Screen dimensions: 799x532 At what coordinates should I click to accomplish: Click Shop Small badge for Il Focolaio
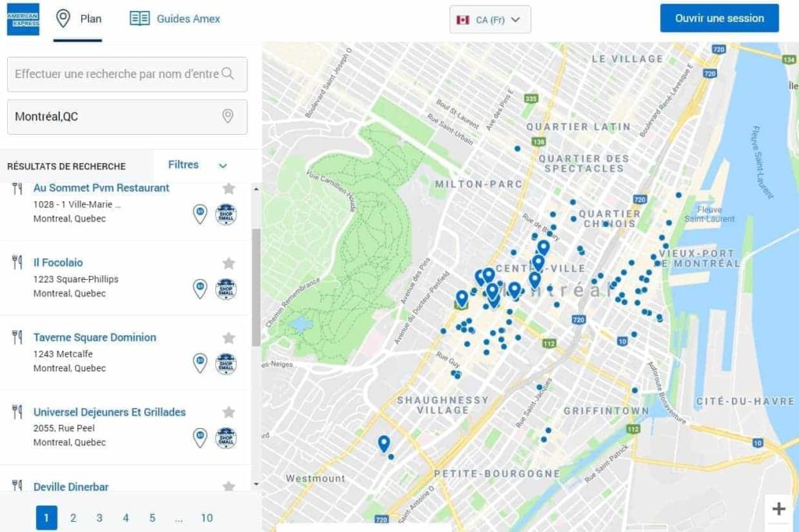225,289
